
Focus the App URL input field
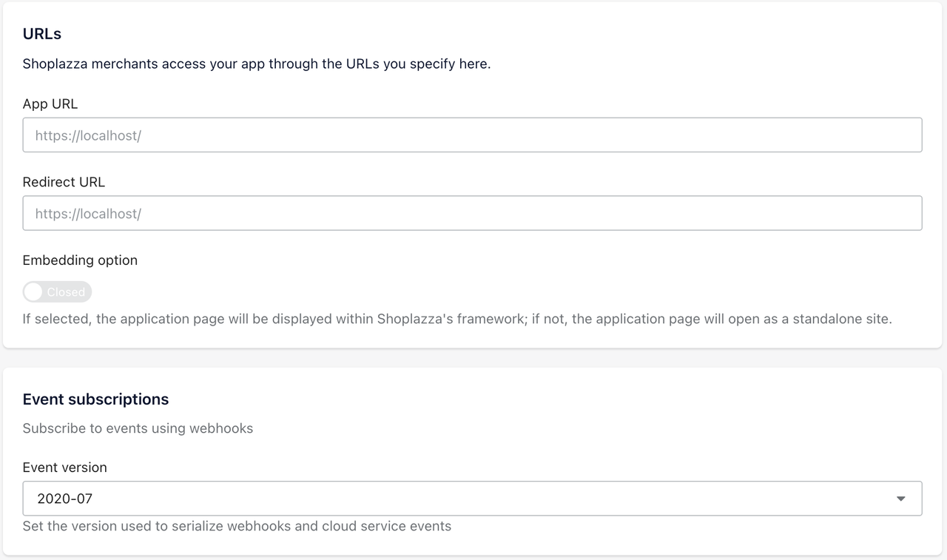tap(472, 135)
